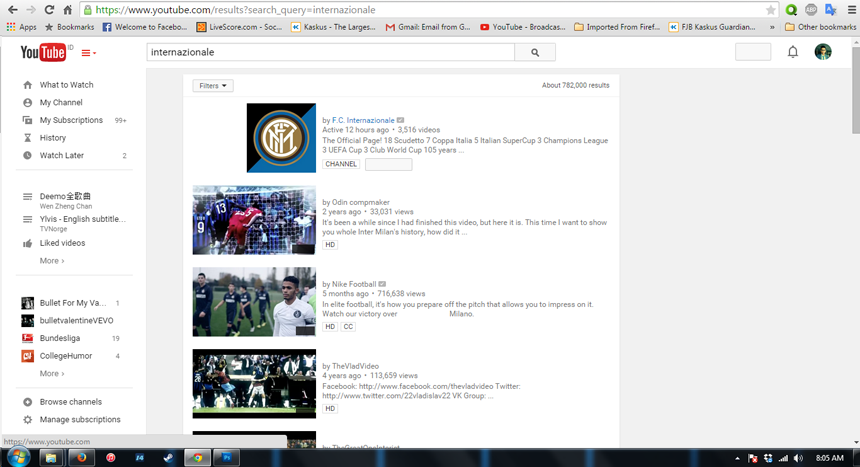Click the Odin compmaker uploader name
The image size is (860, 467).
tap(360, 202)
